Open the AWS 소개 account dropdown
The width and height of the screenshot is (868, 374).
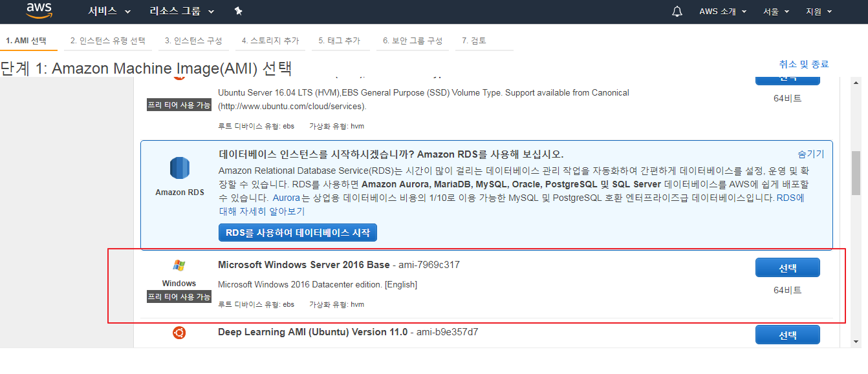(x=723, y=12)
